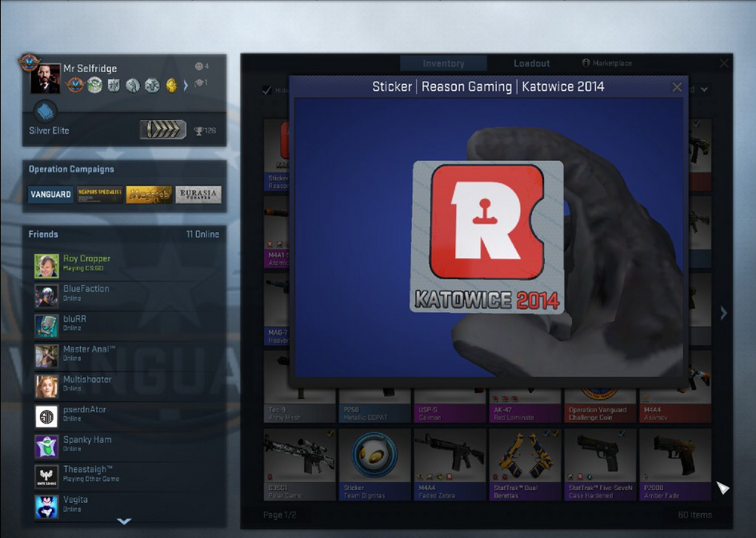Screen dimensions: 756x538
Task: Select friend Vegita's avatar
Action: click(46, 507)
